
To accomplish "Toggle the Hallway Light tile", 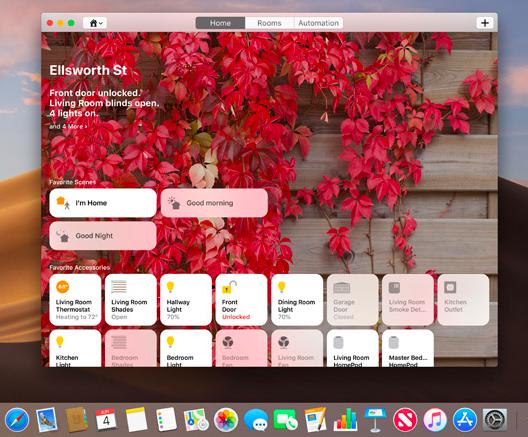I will (x=186, y=300).
